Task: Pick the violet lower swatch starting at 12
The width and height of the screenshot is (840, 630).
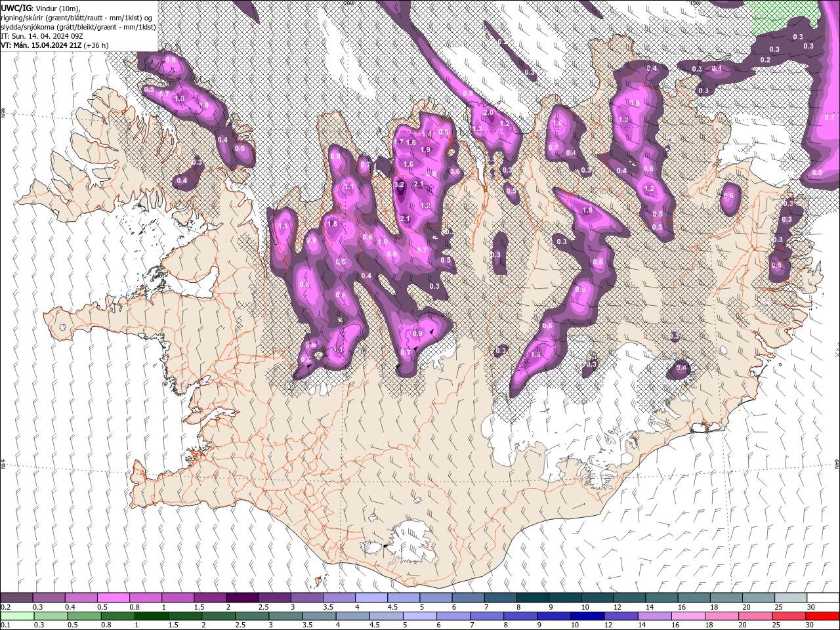Action: click(x=621, y=616)
